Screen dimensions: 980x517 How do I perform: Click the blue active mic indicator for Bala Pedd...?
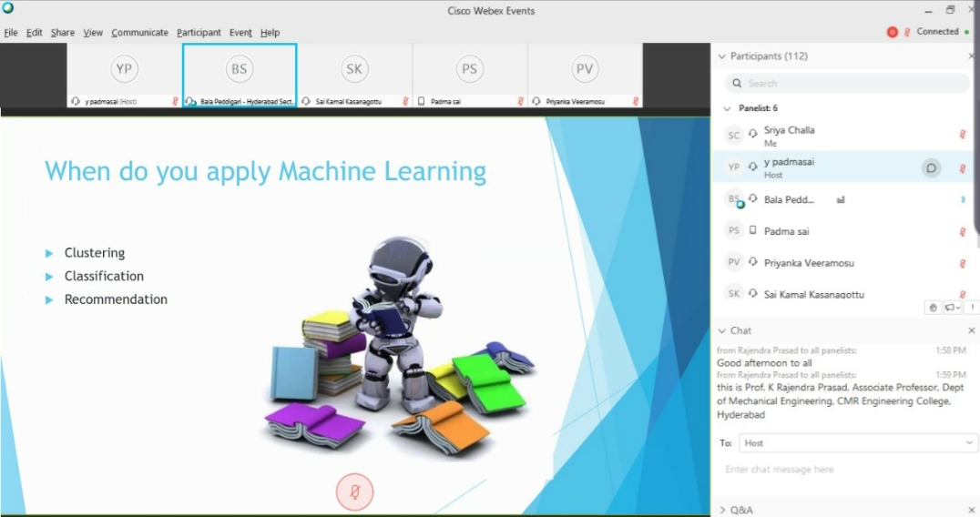tap(963, 199)
